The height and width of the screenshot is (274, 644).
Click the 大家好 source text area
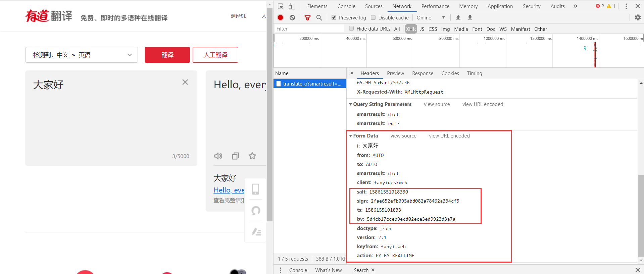click(111, 118)
